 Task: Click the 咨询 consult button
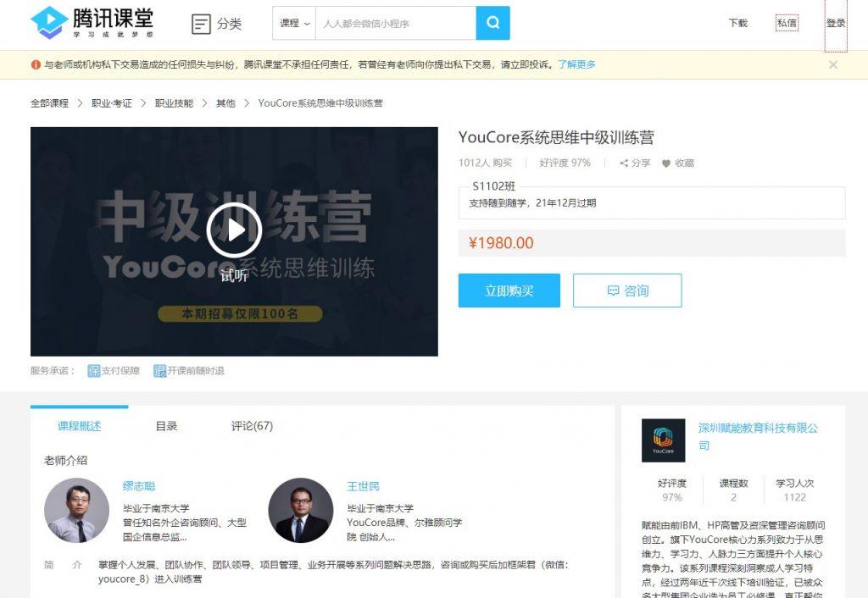(x=627, y=290)
